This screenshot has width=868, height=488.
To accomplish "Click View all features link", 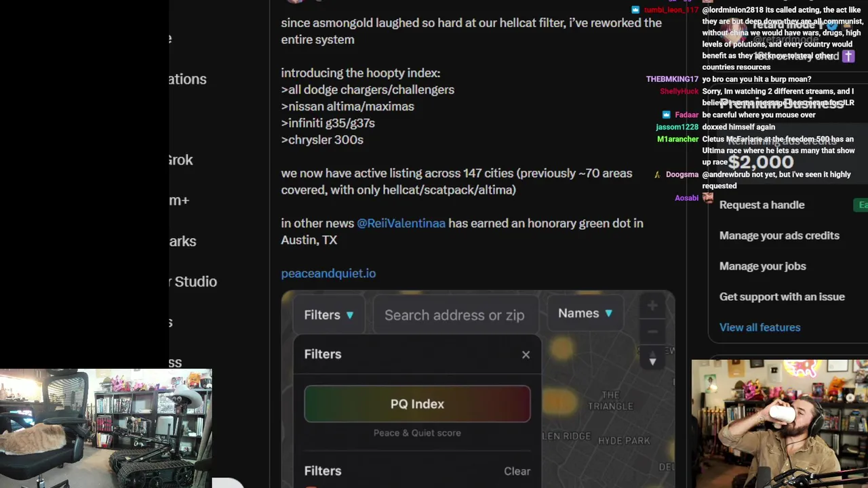I will point(759,327).
